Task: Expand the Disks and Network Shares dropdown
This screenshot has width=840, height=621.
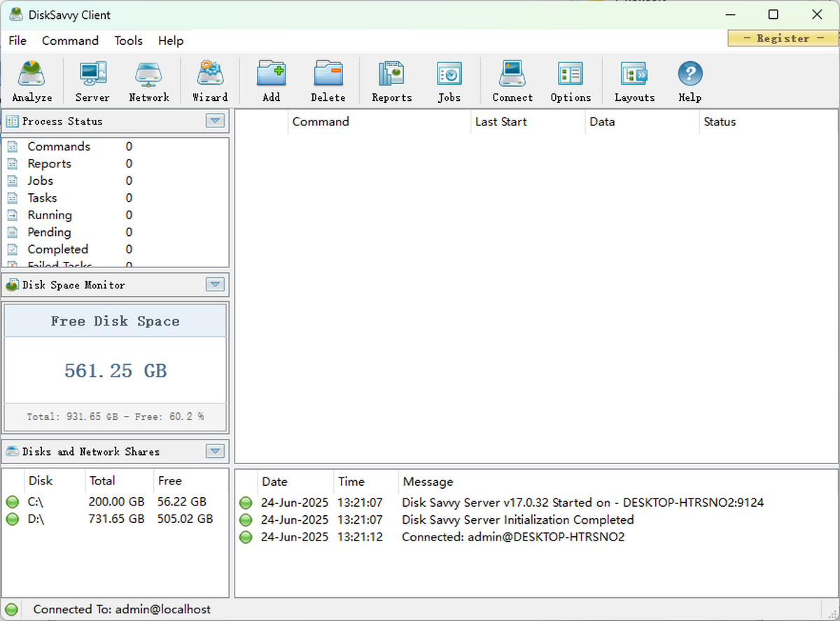Action: (x=215, y=451)
